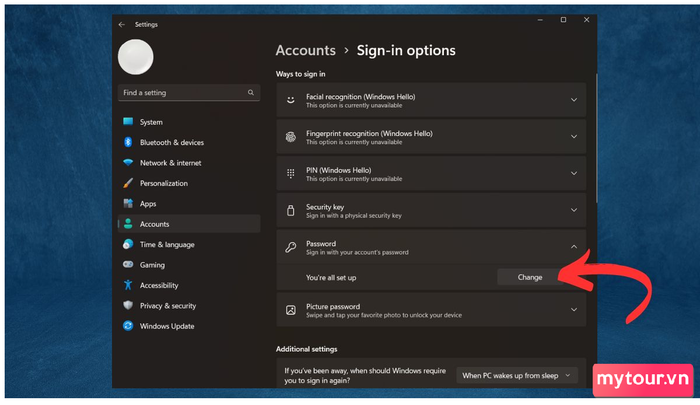Screen dimensions: 700x405
Task: Click the 'You're all set up' text
Action: point(331,278)
